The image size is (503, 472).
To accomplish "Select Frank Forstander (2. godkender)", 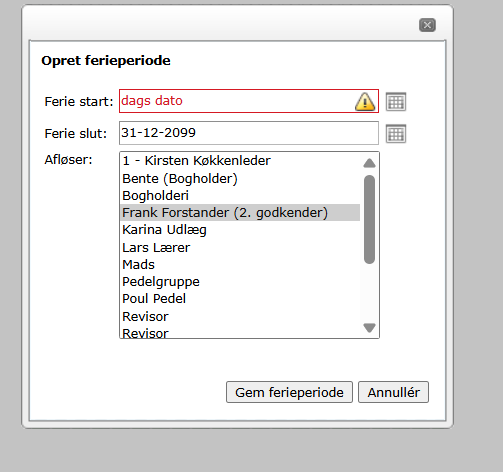I will coord(240,213).
